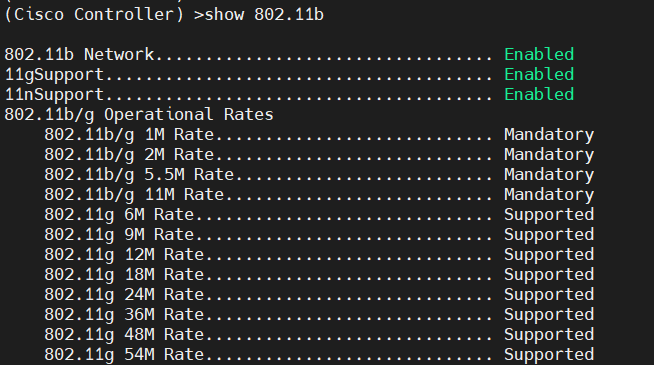The height and width of the screenshot is (365, 654).
Task: Click Enabled status for 11nSupport
Action: coord(539,94)
